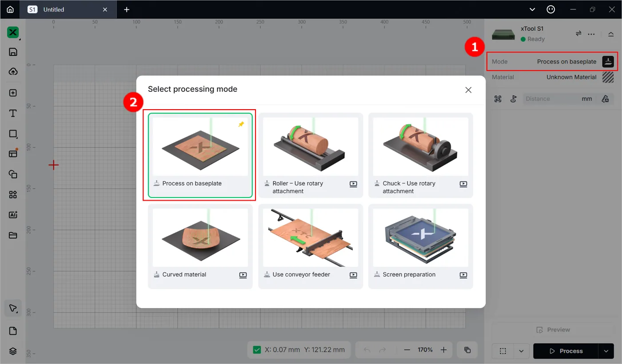Toggle the coordinates checkbox
622x364 pixels.
coord(257,350)
